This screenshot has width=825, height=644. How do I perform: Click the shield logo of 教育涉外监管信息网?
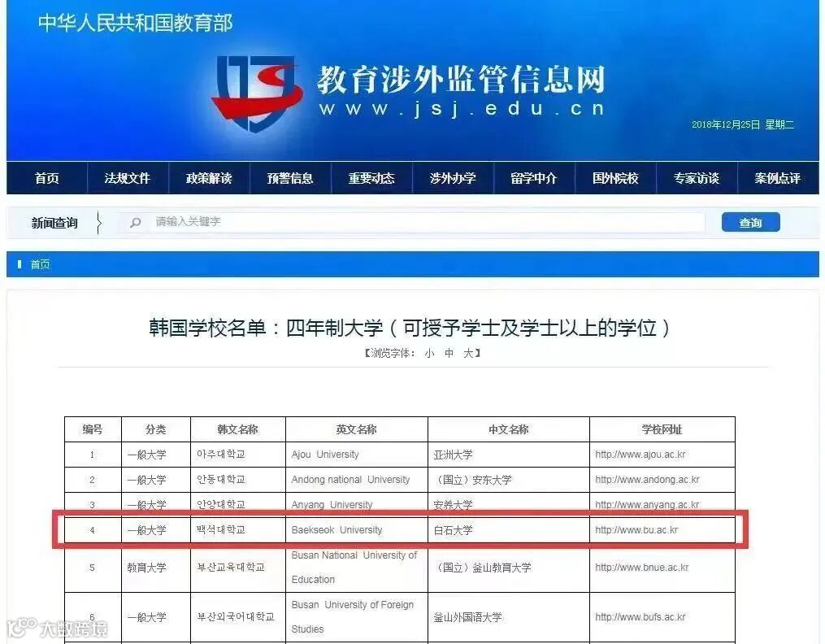[x=257, y=94]
